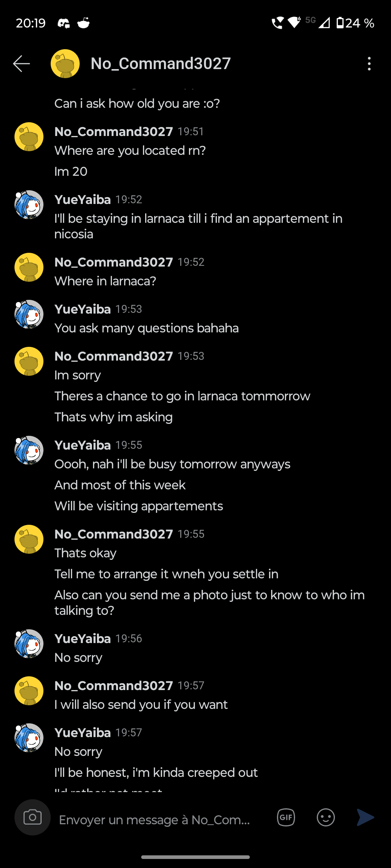The width and height of the screenshot is (391, 868).
Task: Tap the battery indicator in status bar
Action: pos(356,23)
